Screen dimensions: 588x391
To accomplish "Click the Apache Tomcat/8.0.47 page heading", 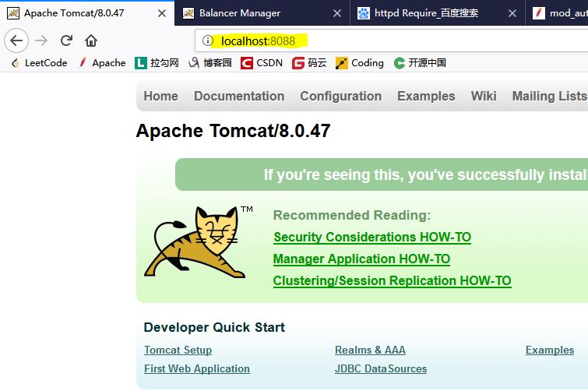I will [233, 131].
